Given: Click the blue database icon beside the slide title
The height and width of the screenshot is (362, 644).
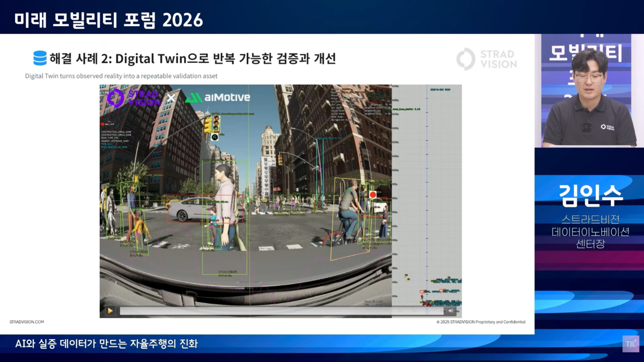Looking at the screenshot, I should 40,58.
